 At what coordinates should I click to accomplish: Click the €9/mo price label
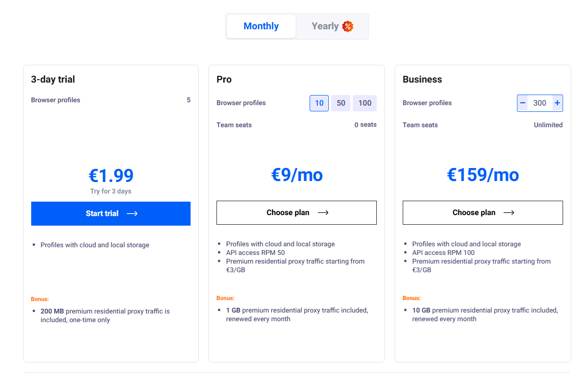[296, 175]
